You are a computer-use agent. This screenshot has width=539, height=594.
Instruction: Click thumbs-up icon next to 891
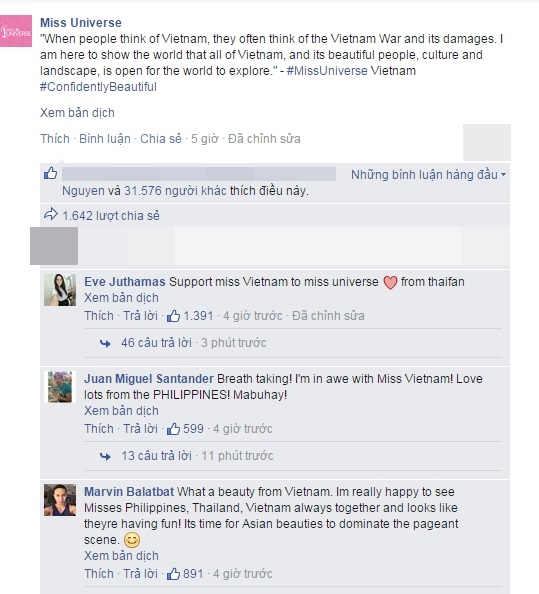173,574
